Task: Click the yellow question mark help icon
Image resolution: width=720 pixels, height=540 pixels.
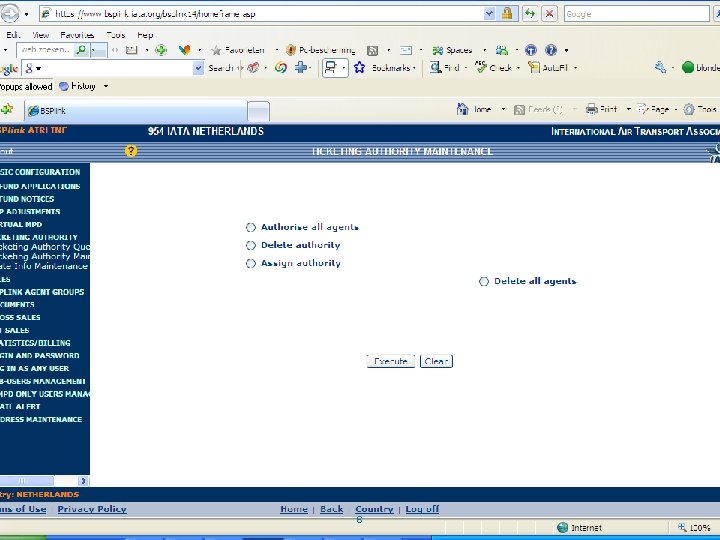Action: [x=131, y=151]
